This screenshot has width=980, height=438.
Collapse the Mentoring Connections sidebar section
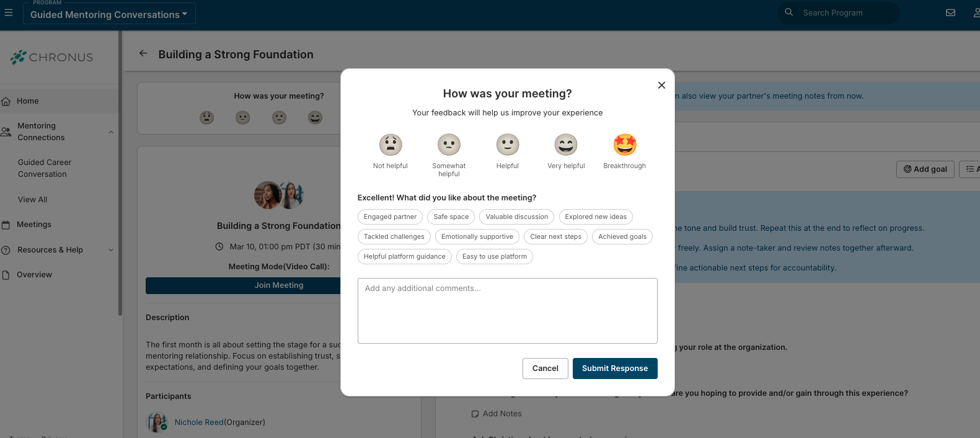click(110, 132)
